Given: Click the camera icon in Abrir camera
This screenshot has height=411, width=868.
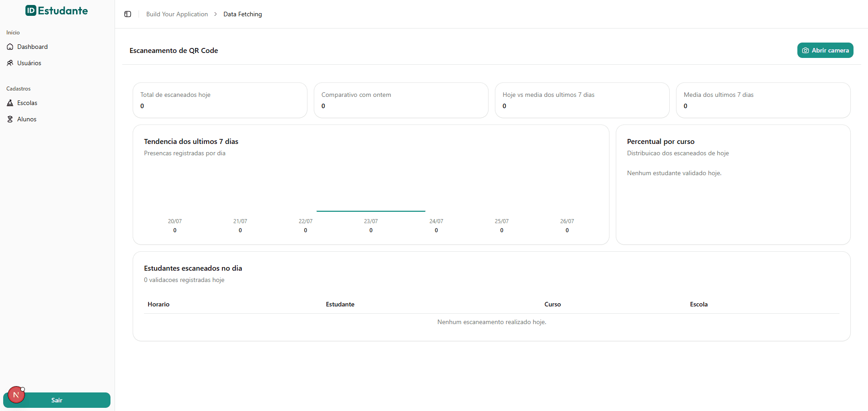Looking at the screenshot, I should click(806, 50).
